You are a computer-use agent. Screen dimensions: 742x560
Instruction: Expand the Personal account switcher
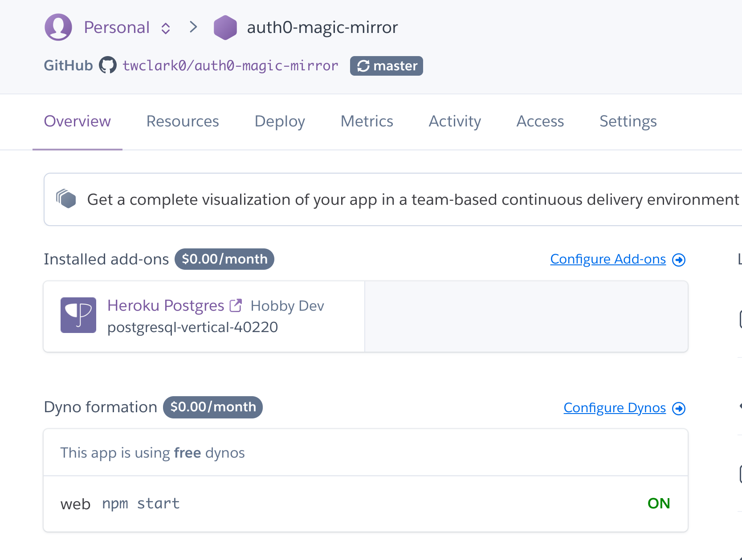(x=166, y=28)
